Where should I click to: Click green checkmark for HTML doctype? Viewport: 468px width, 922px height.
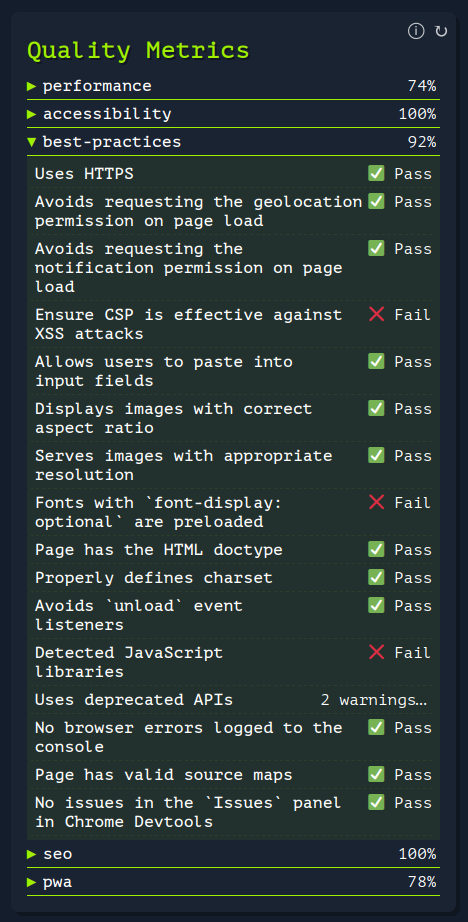[376, 550]
